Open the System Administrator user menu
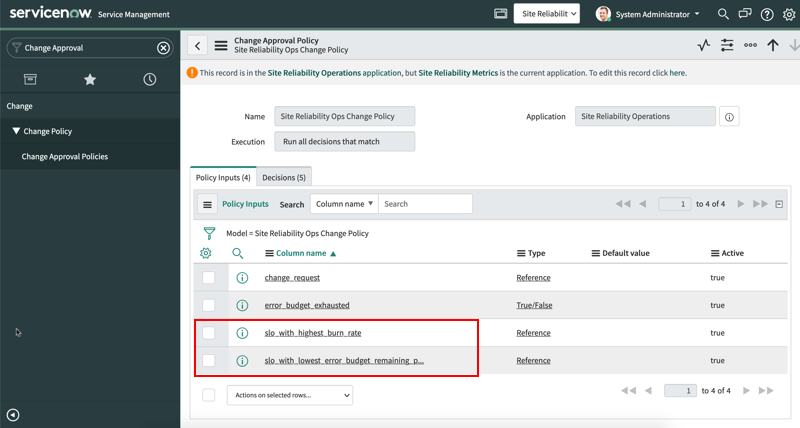The height and width of the screenshot is (428, 800). [657, 14]
